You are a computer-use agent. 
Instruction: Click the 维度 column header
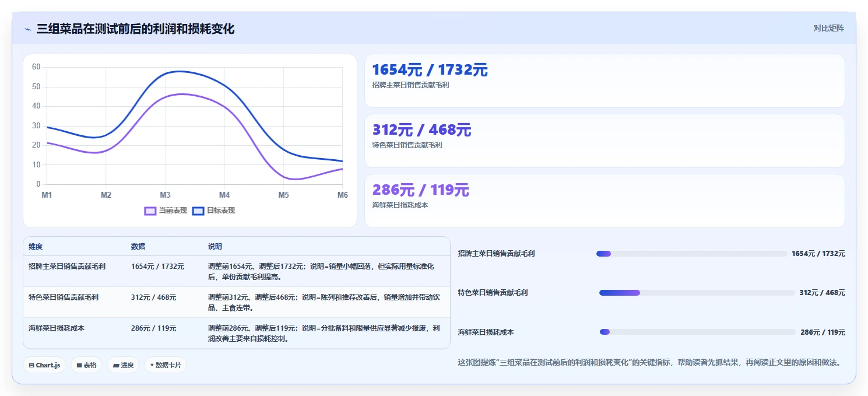36,247
